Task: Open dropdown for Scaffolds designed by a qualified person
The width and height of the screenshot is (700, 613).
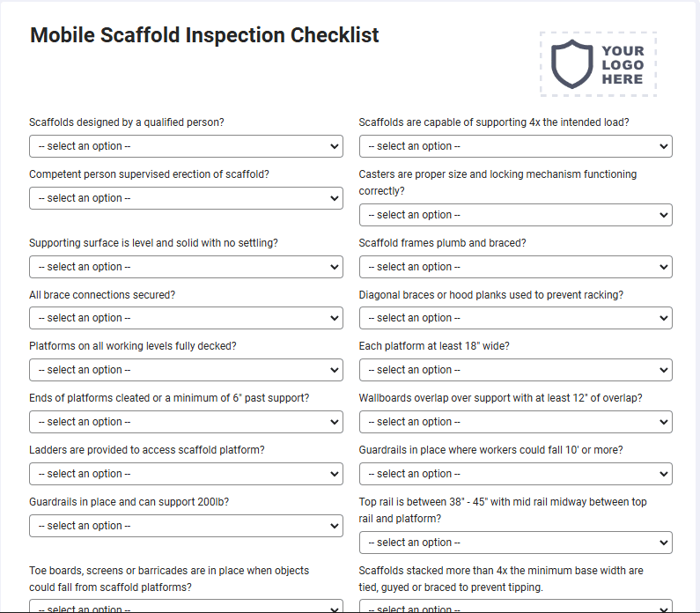Action: 186,146
